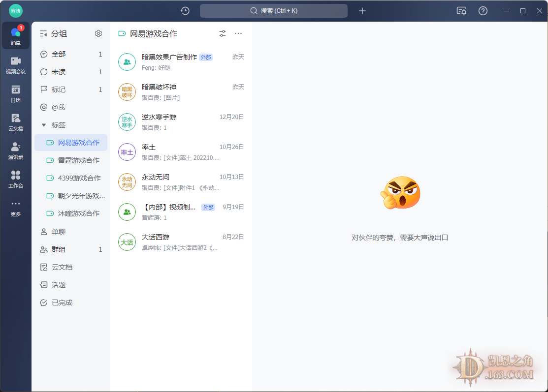Viewport: 548px width, 392px height.
Task: Select tag 雷霆游戏合作
Action: tap(71, 160)
